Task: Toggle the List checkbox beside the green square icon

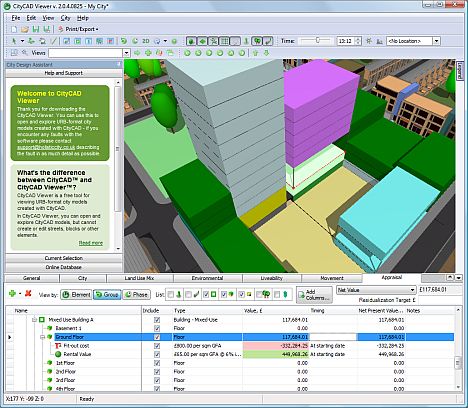Action: point(206,294)
